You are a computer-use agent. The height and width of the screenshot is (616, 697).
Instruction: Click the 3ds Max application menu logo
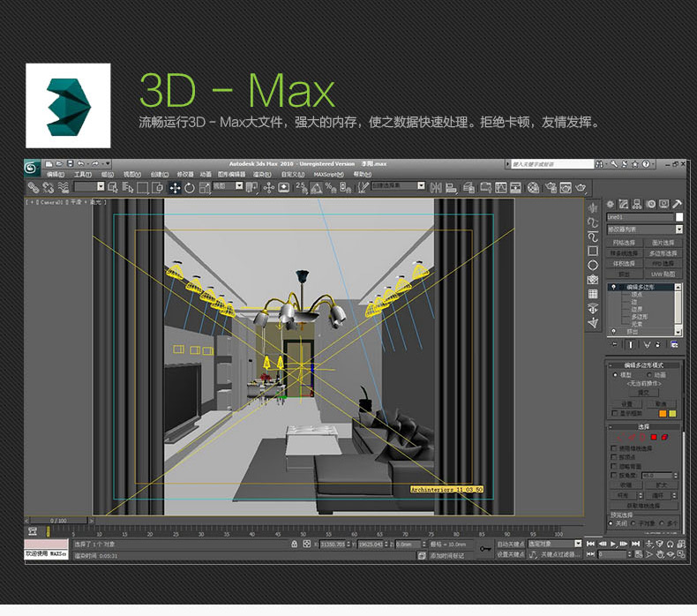click(x=32, y=169)
